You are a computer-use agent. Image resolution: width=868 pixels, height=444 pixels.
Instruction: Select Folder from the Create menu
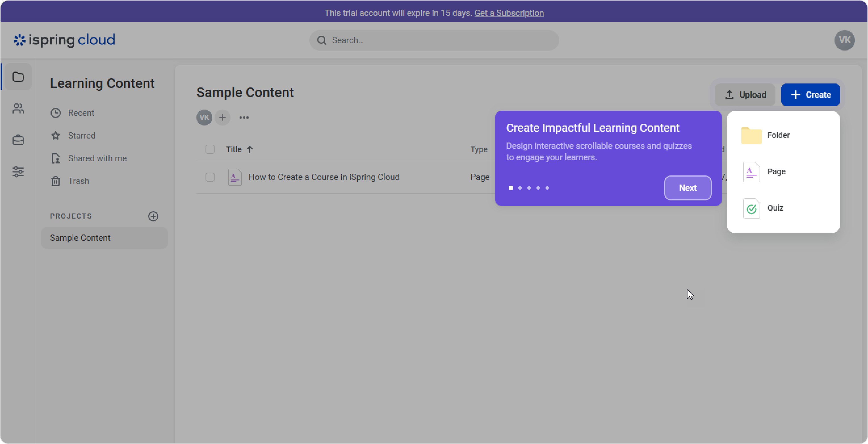(778, 135)
